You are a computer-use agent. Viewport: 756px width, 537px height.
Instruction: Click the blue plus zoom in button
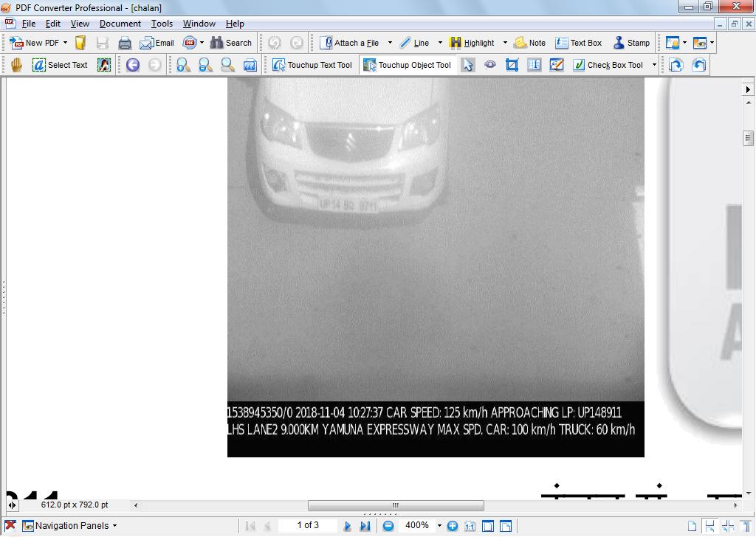click(x=453, y=526)
